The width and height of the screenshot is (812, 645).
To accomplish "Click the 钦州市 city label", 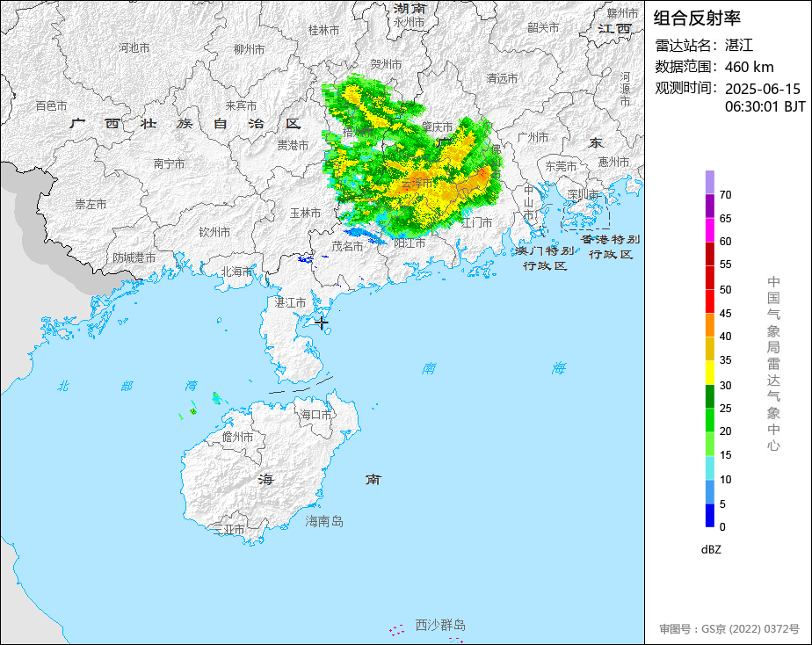I will 214,232.
